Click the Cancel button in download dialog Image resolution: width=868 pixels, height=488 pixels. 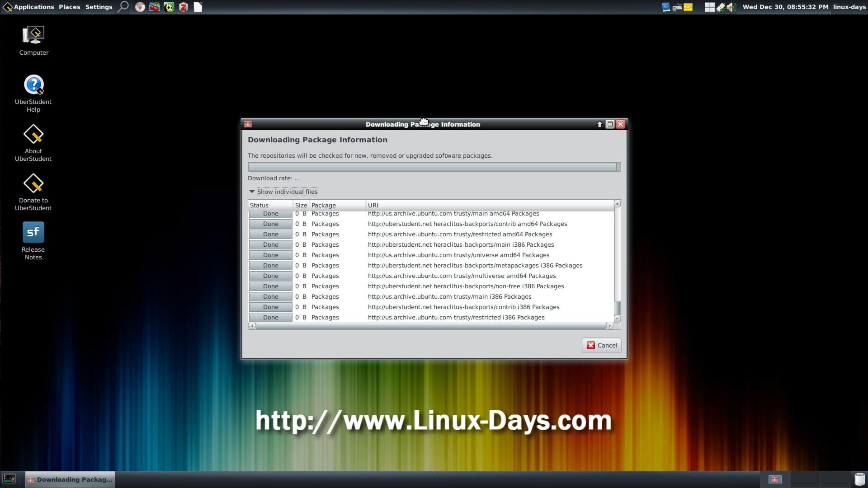click(x=602, y=345)
